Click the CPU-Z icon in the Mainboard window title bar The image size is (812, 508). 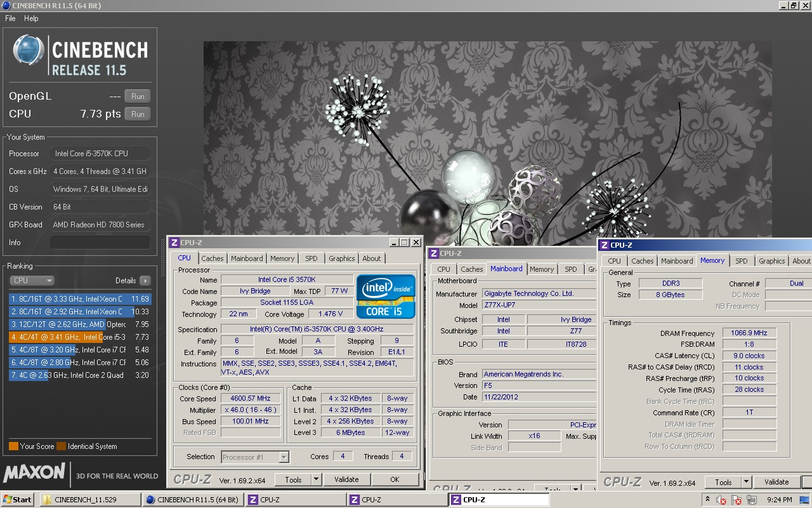pos(434,253)
